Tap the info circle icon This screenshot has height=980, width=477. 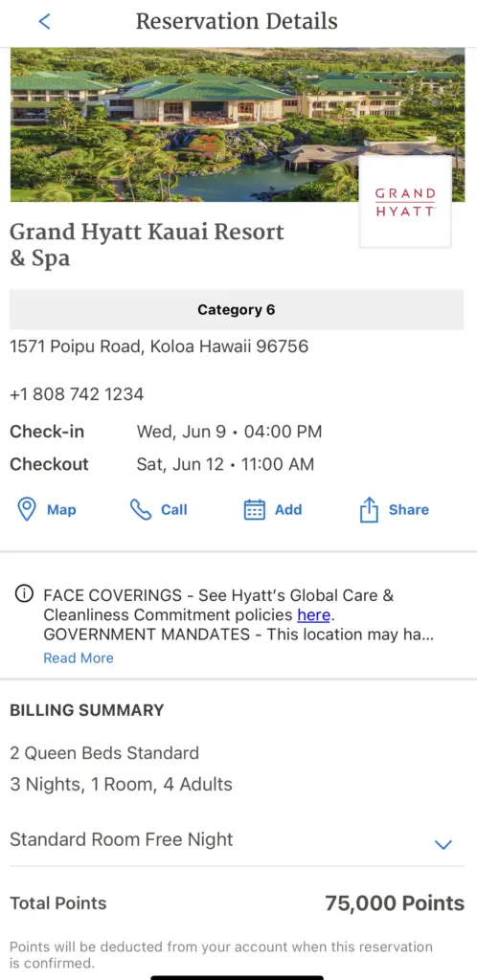tap(24, 593)
